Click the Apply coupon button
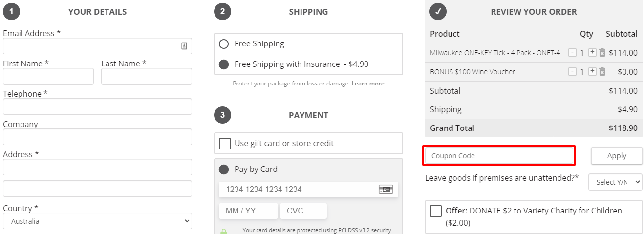Viewport: 644px width, 234px height. click(x=617, y=156)
